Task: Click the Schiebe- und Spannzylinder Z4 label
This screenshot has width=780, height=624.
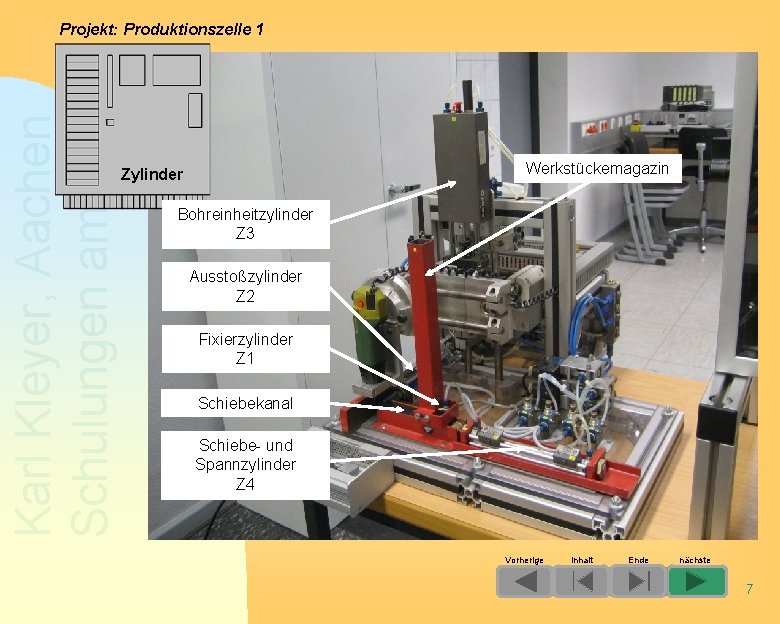Action: coord(245,465)
